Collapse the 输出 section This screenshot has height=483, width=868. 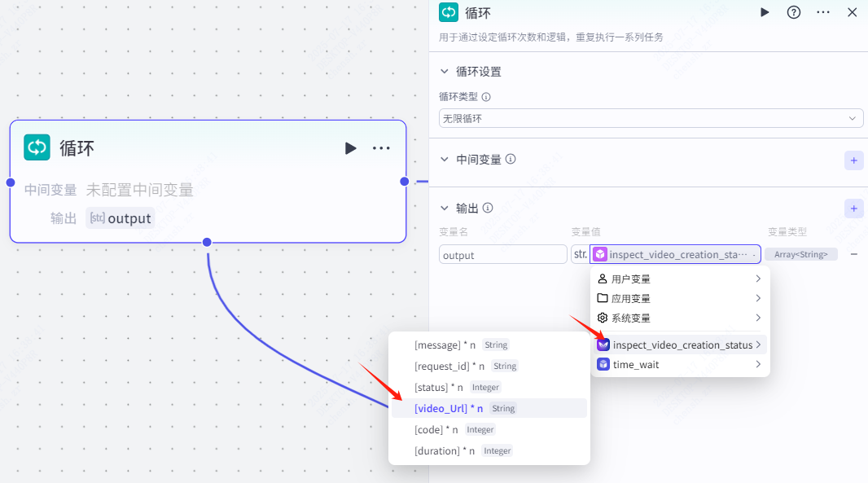pos(445,209)
